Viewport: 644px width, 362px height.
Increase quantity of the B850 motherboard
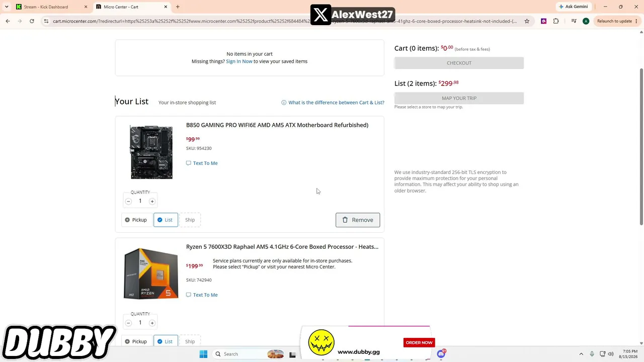(152, 201)
